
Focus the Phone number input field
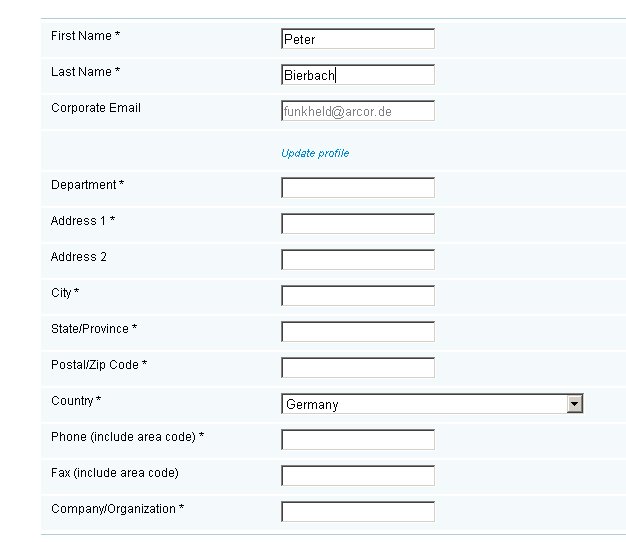tap(358, 439)
